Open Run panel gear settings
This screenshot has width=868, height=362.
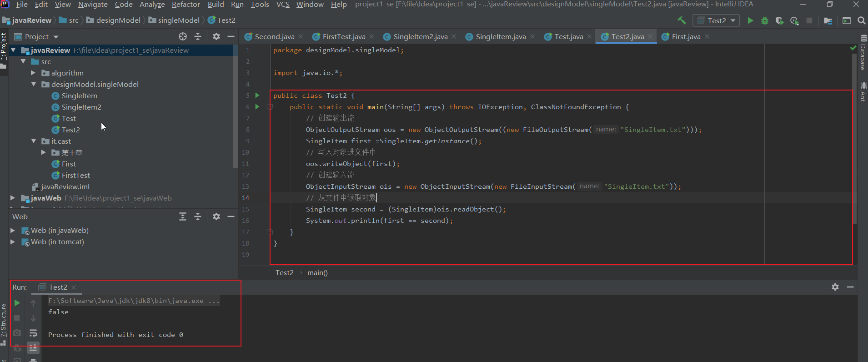pyautogui.click(x=835, y=287)
